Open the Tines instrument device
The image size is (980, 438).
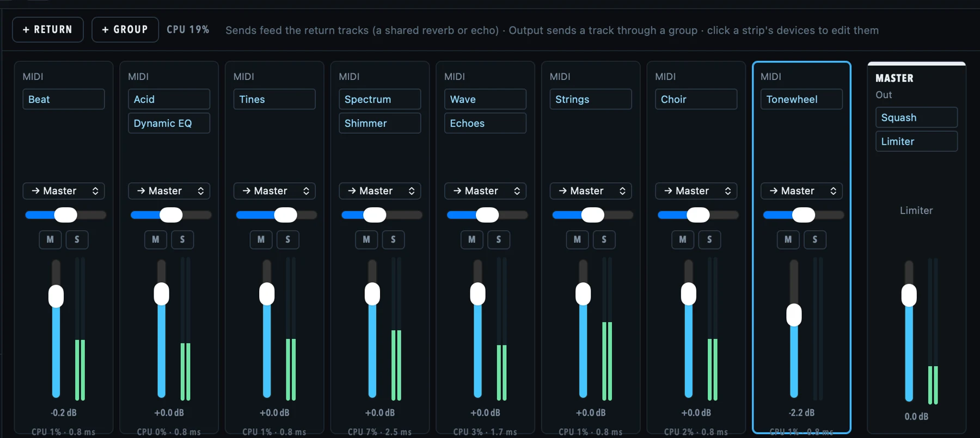[274, 99]
